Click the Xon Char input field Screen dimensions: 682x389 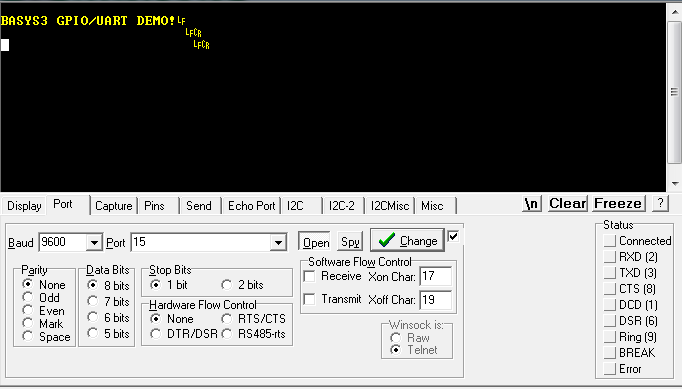(435, 276)
